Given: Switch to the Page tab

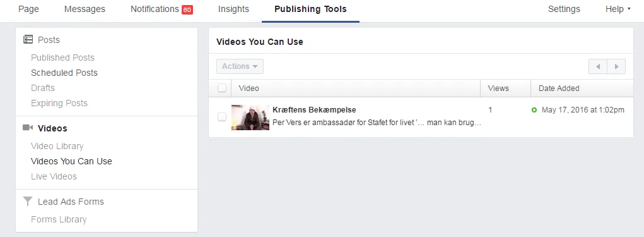Looking at the screenshot, I should [29, 9].
